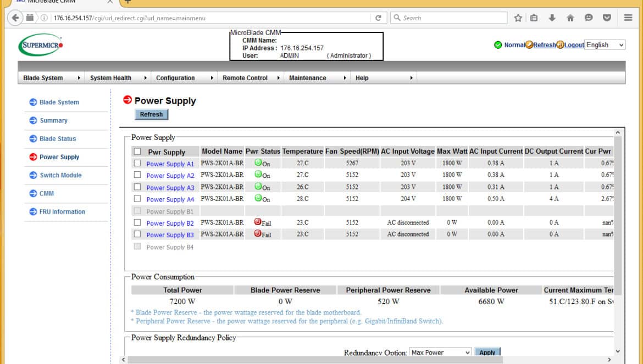The image size is (643, 364).
Task: Click Blade Status sidebar arrow icon
Action: pos(33,138)
